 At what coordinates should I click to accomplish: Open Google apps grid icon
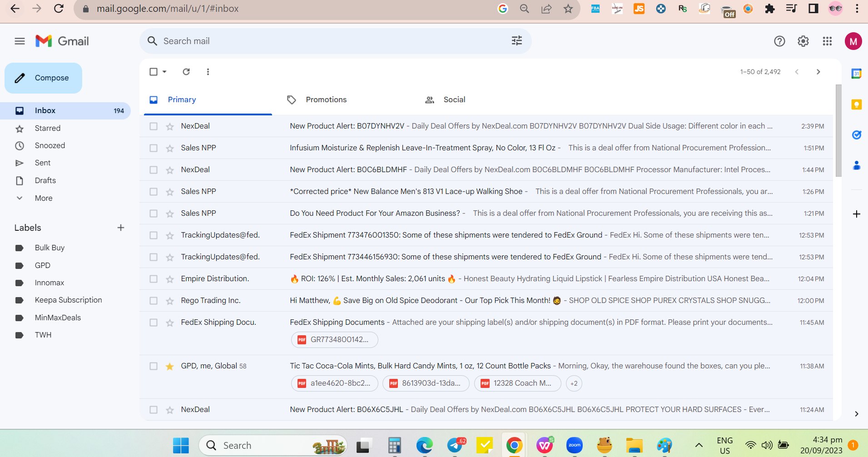pyautogui.click(x=827, y=41)
